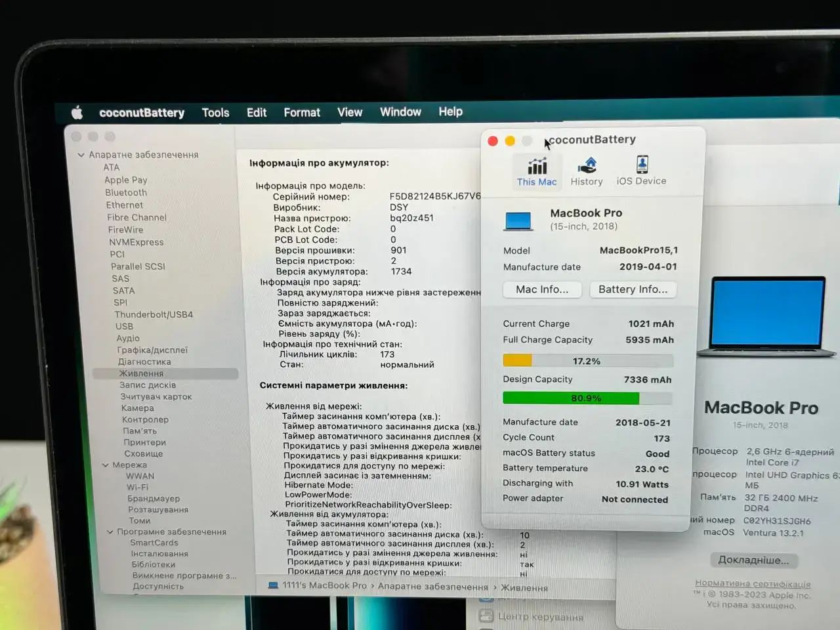Collapse Апаратне забезпечення section
Viewport: 840px width, 630px height.
point(81,156)
